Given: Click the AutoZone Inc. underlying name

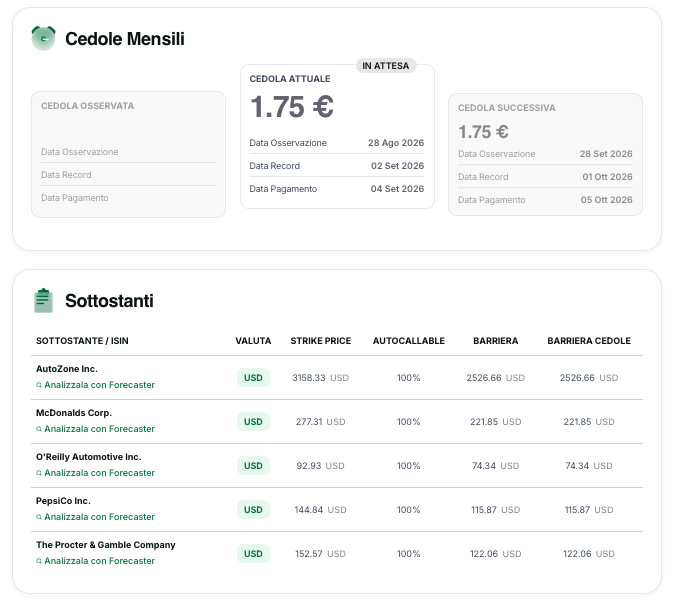Looking at the screenshot, I should click(x=67, y=369).
